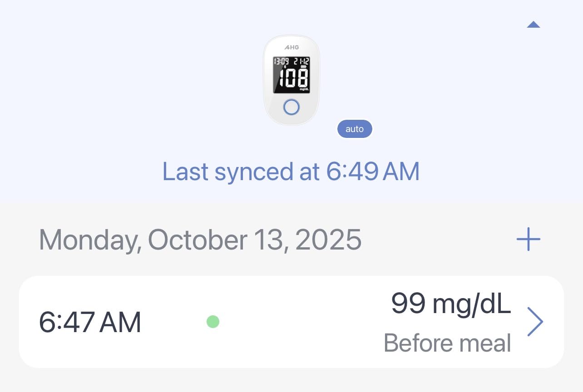Screen dimensions: 583x392
Task: Click Last synced at 6:49 AM
Action: click(291, 171)
